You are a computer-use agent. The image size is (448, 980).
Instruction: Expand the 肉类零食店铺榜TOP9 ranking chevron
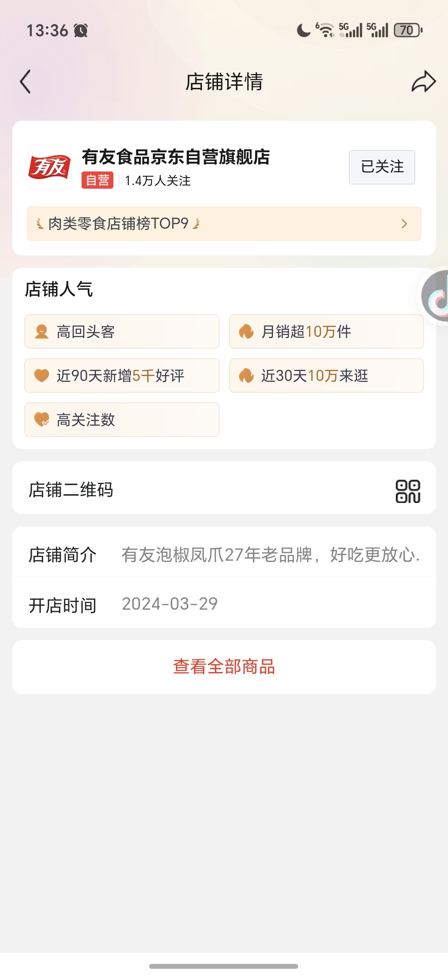point(404,224)
